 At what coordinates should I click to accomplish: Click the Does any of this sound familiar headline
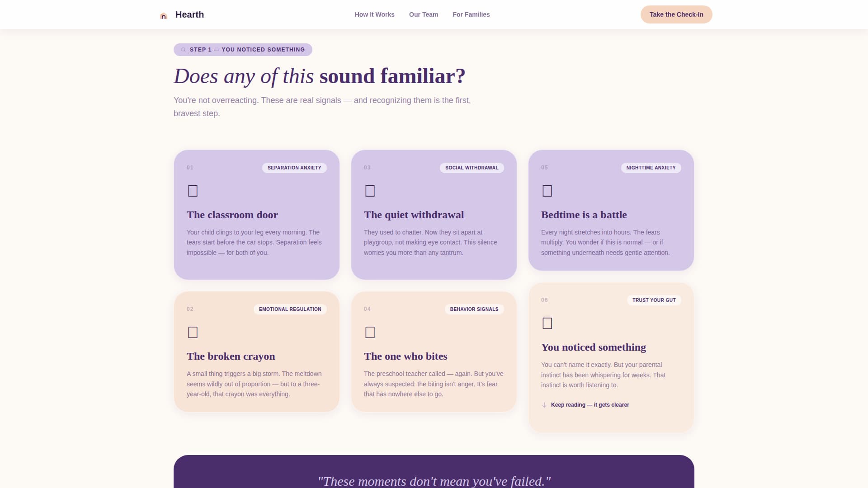click(320, 76)
